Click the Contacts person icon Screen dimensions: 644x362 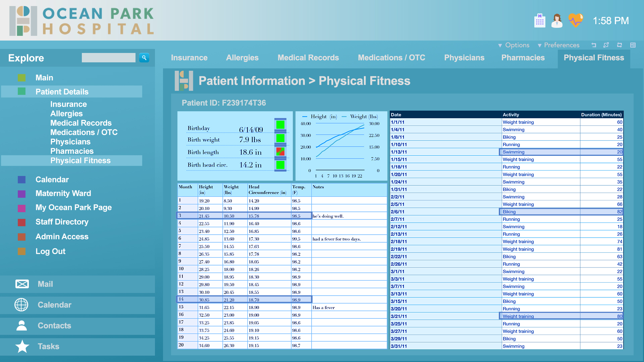[x=21, y=325]
